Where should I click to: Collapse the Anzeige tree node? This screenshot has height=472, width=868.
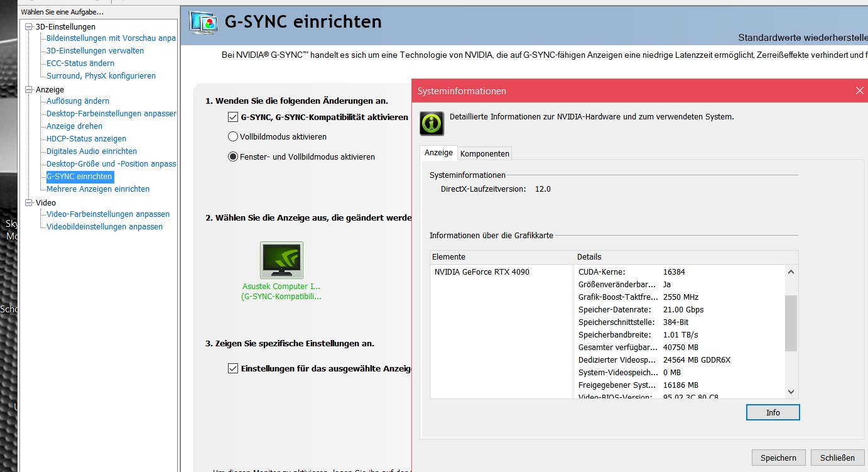[28, 90]
